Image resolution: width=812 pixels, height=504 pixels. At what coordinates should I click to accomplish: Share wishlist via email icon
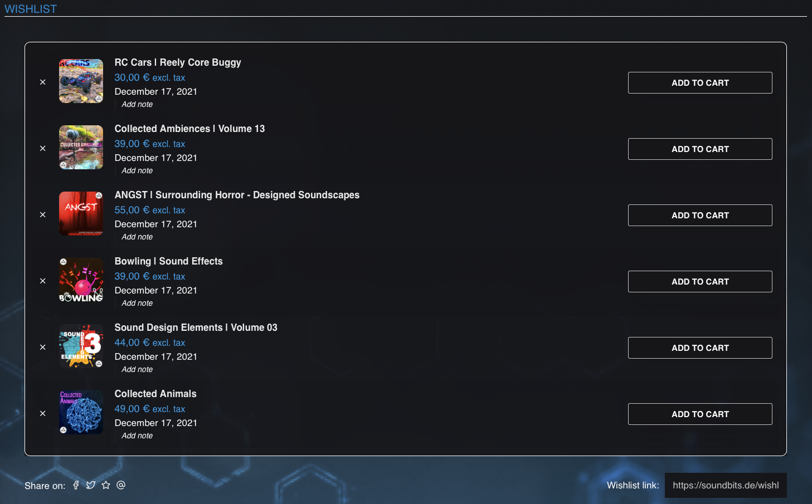click(x=121, y=485)
